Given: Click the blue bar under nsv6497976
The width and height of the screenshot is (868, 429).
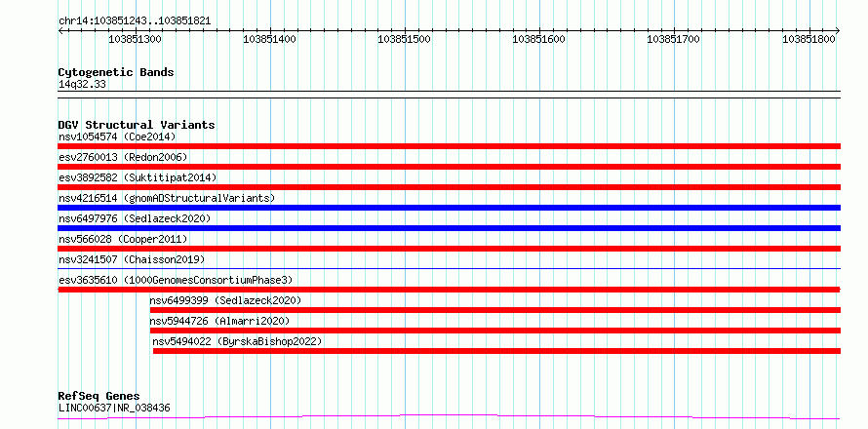Looking at the screenshot, I should pos(450,228).
